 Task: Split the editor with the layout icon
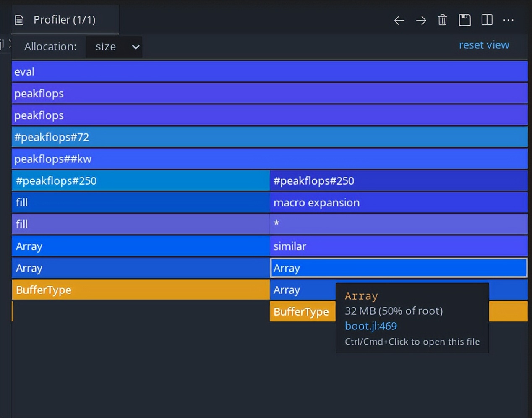[x=487, y=20]
